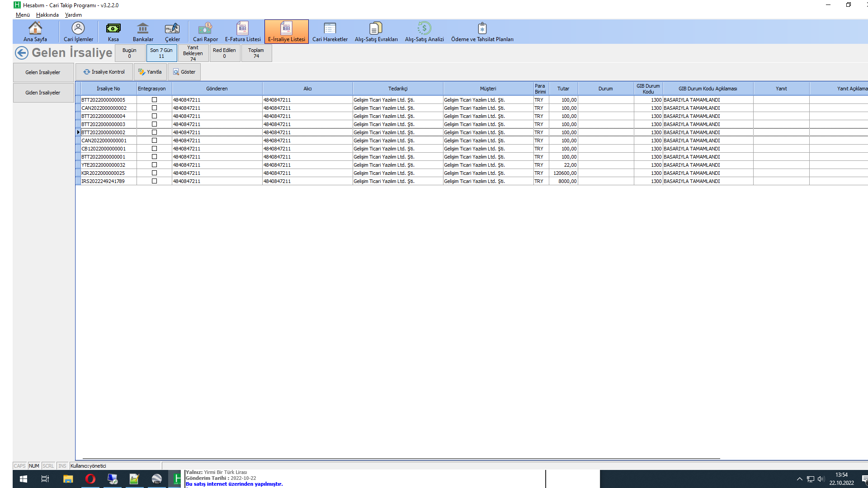The image size is (868, 488).
Task: Toggle Entegrasyon checkbox for CB12022000000001
Action: [x=154, y=149]
